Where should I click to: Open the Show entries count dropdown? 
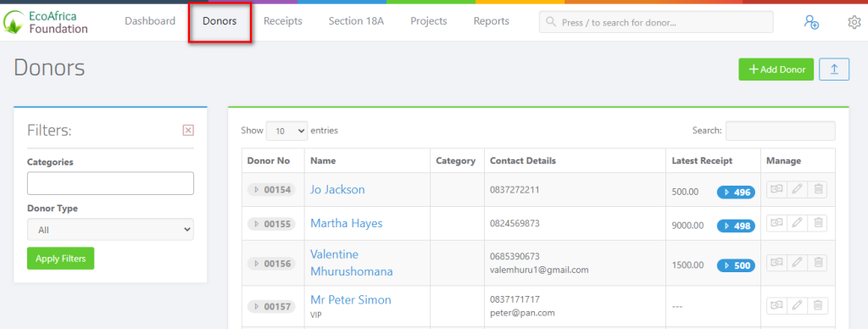pyautogui.click(x=287, y=131)
